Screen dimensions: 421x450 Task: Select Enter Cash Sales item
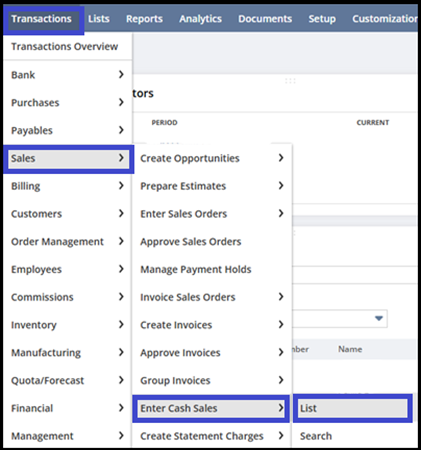pos(211,408)
